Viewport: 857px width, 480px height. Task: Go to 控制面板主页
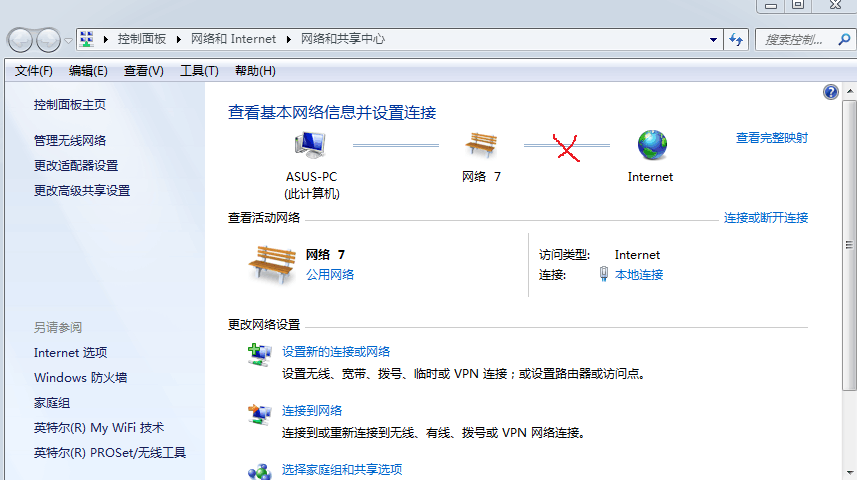tap(69, 105)
